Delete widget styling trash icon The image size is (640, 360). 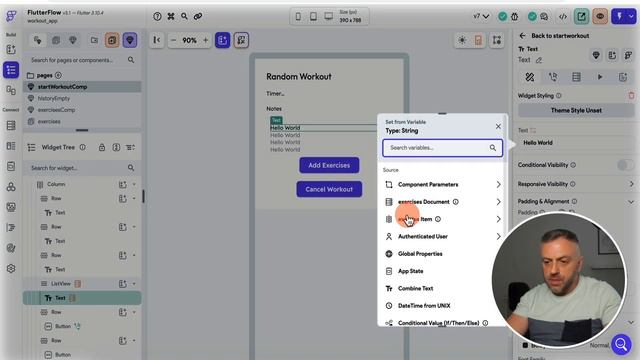[x=631, y=96]
